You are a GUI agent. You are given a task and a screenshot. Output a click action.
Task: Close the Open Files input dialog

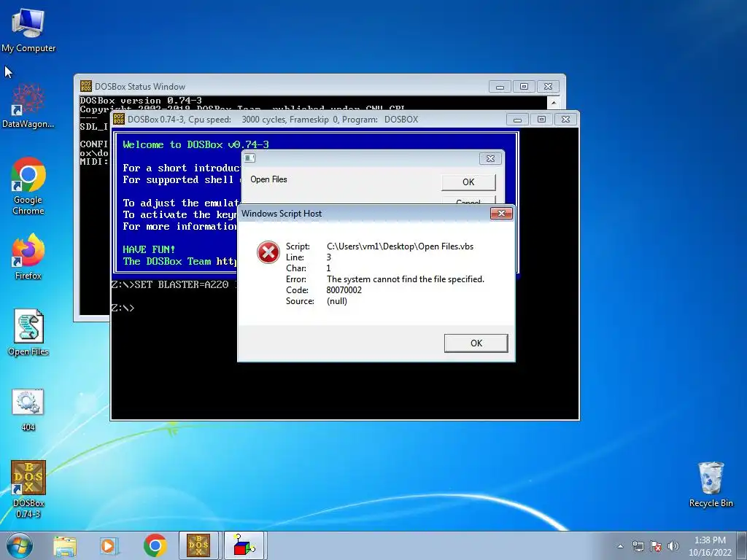click(490, 158)
